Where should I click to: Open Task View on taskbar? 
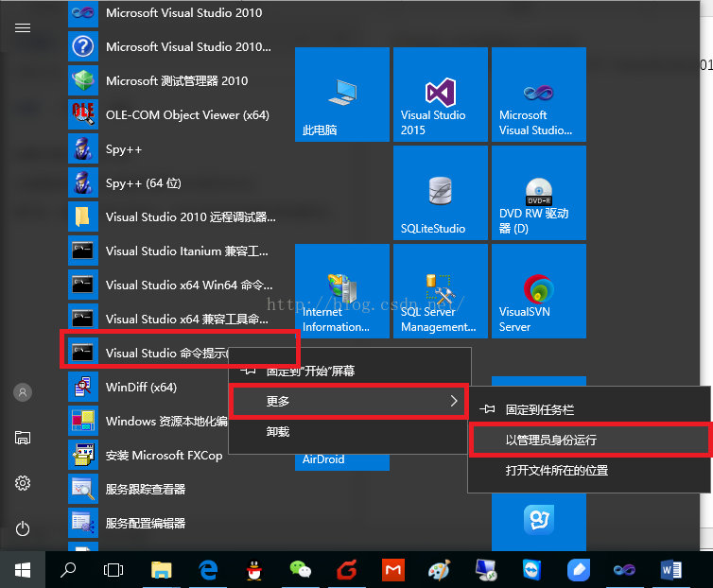pos(113,570)
